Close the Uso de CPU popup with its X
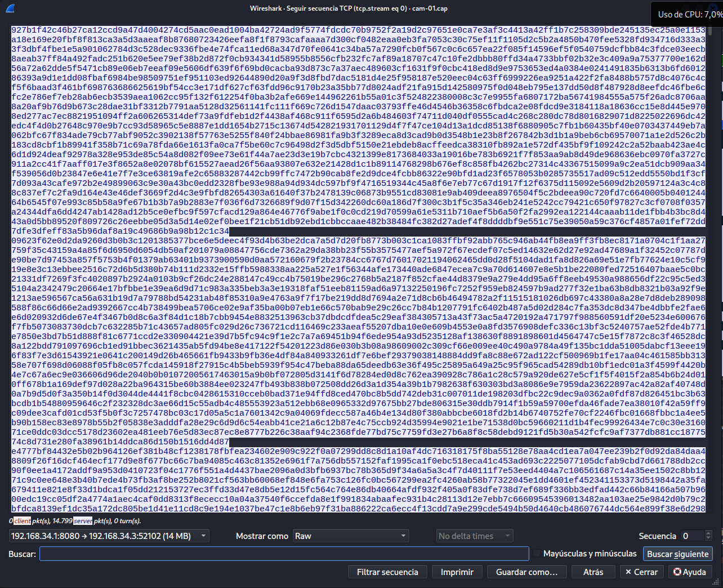The width and height of the screenshot is (723, 588). 713,8
